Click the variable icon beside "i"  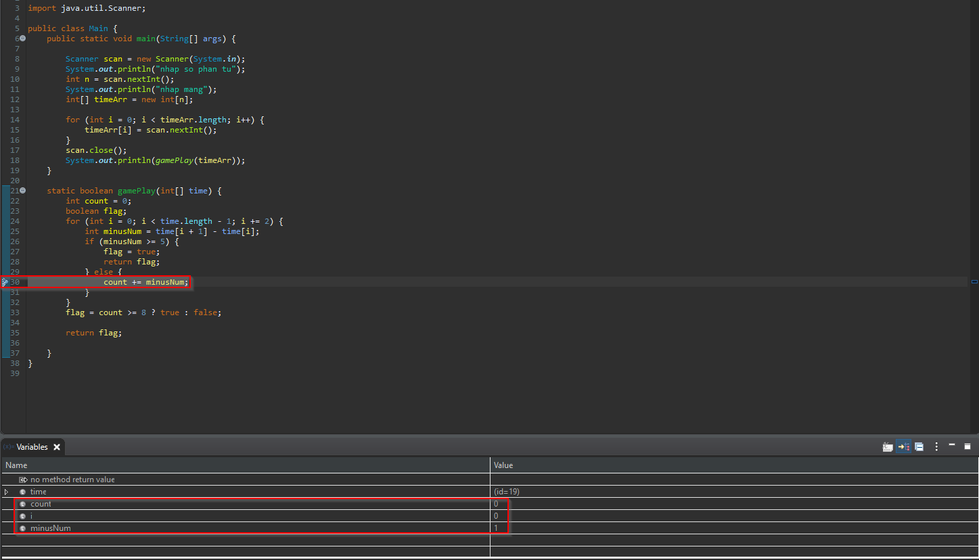[x=22, y=515]
